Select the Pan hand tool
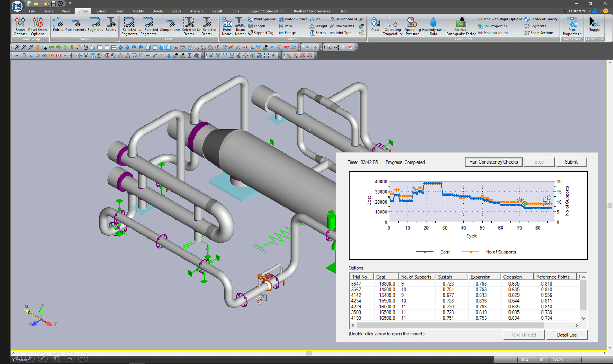This screenshot has width=613, height=364. 38,47
